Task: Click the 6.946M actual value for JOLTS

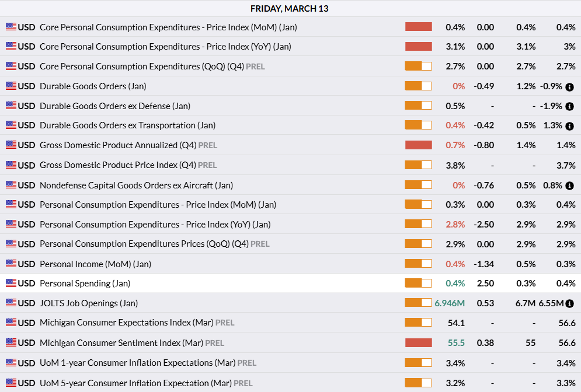Action: point(450,303)
